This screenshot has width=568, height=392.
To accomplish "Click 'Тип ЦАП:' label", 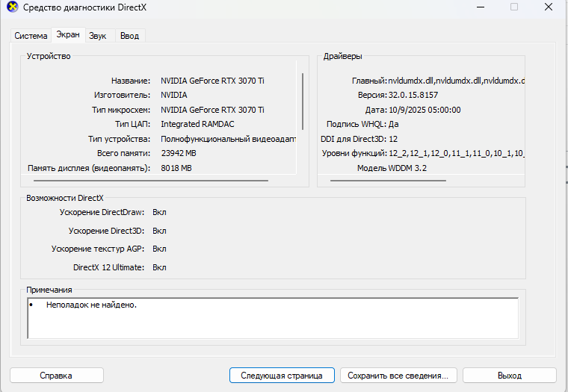I will 132,125.
